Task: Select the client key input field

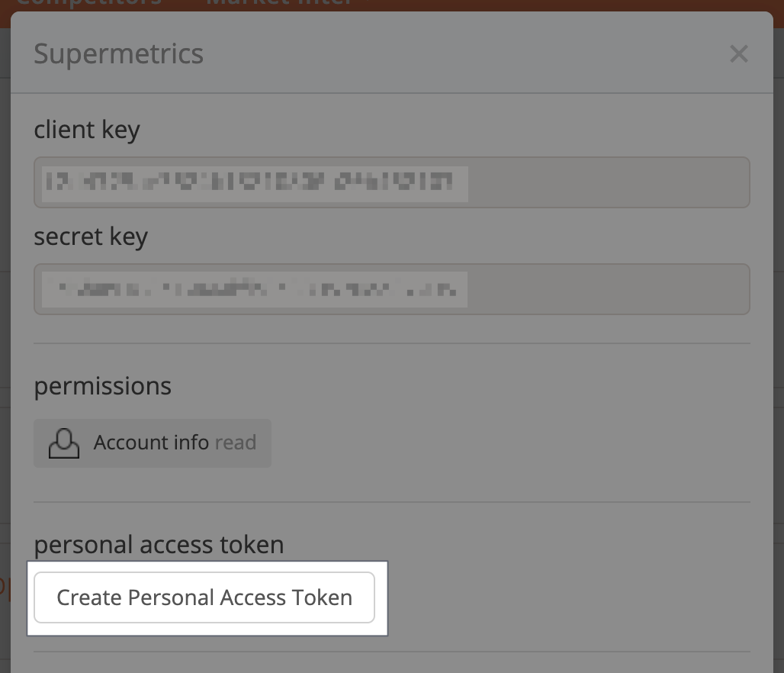Action: click(391, 182)
